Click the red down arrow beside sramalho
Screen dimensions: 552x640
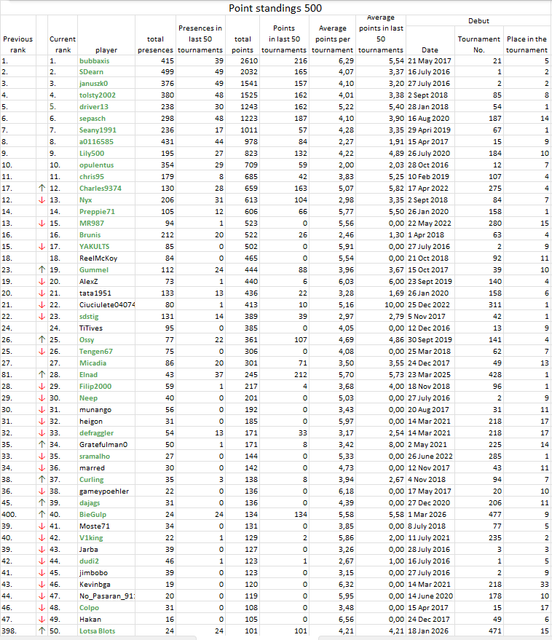[x=42, y=456]
